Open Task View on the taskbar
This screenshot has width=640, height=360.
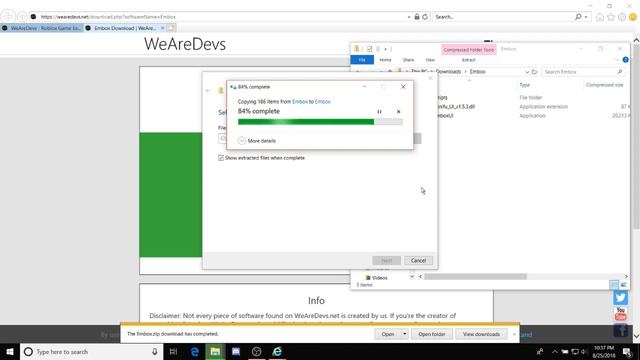173,351
